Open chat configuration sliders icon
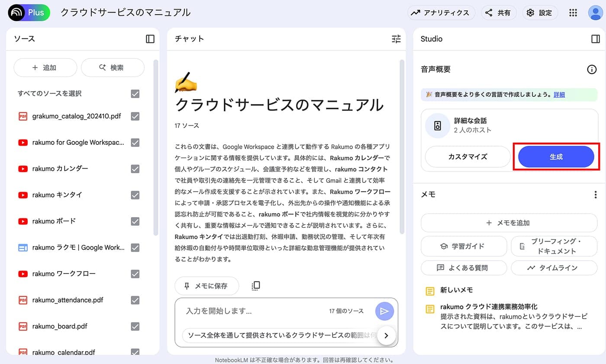The image size is (606, 364). 396,39
